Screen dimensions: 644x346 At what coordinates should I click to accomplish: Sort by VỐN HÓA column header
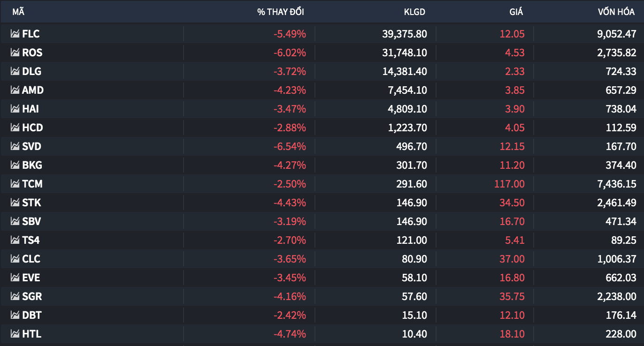(x=617, y=12)
